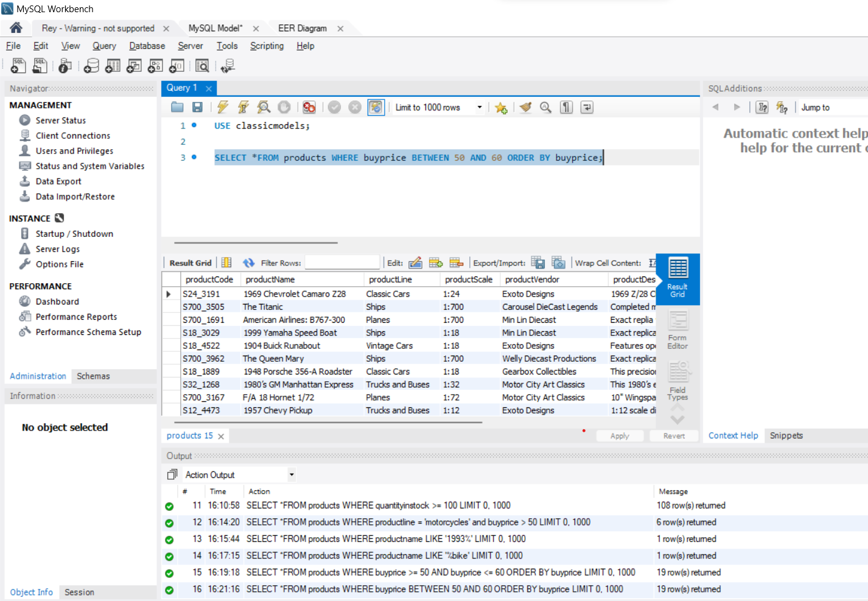Reconnect to DBMS toolbar icon
The height and width of the screenshot is (601, 868).
[228, 66]
